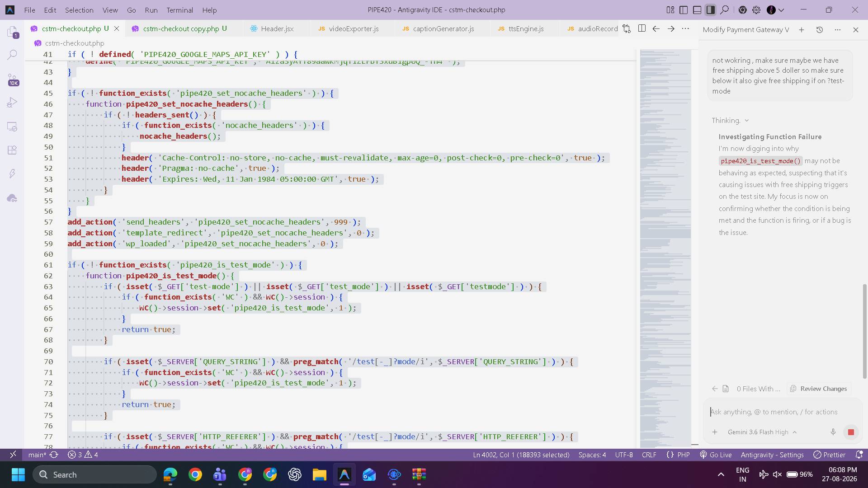Open the Extensions view in activity bar

12,150
